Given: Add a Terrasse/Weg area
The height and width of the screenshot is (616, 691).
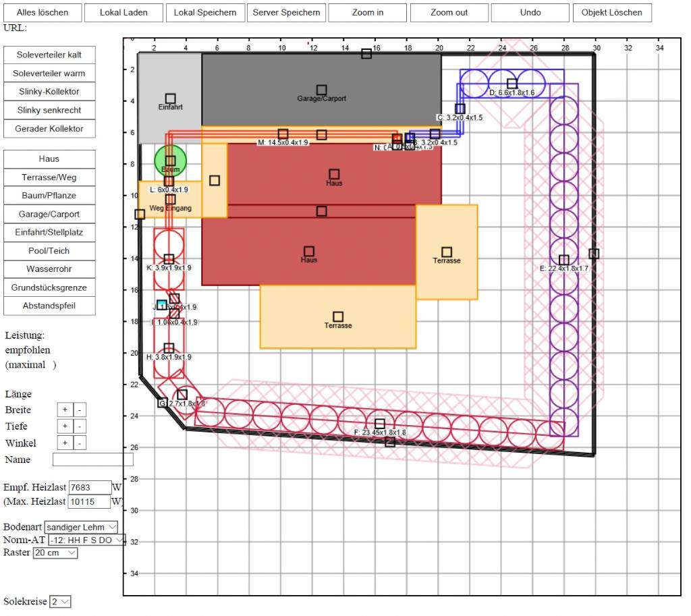Looking at the screenshot, I should pyautogui.click(x=49, y=177).
